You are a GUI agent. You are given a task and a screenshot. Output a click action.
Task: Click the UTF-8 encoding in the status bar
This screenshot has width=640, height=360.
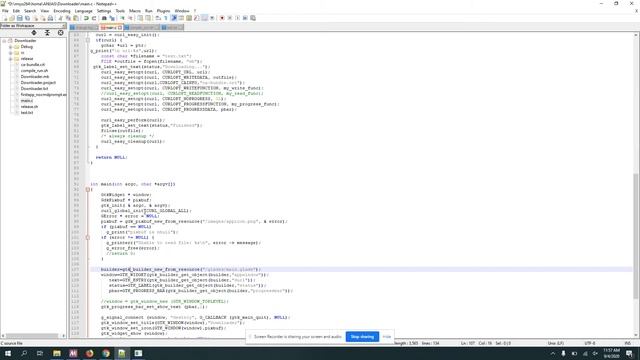[x=590, y=343]
